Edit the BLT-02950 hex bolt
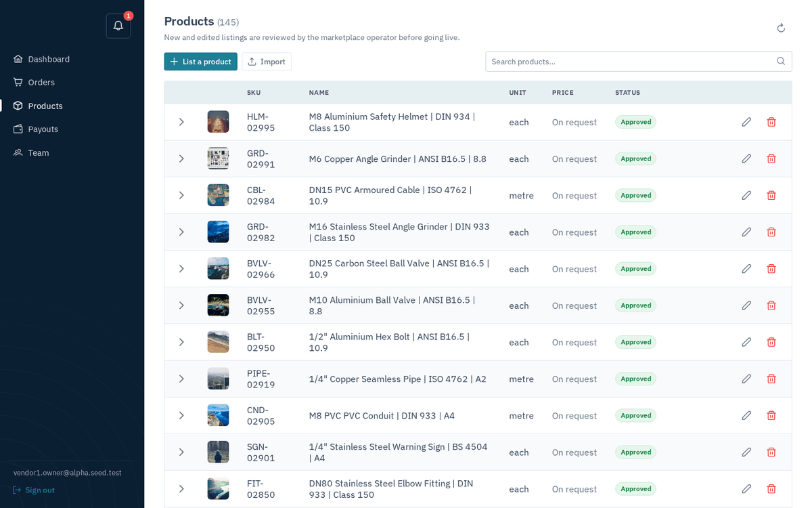This screenshot has width=812, height=508. pyautogui.click(x=746, y=342)
